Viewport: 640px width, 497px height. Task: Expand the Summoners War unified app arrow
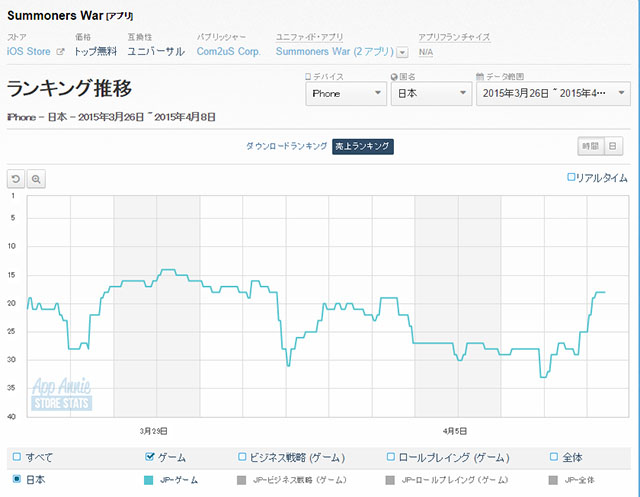402,52
